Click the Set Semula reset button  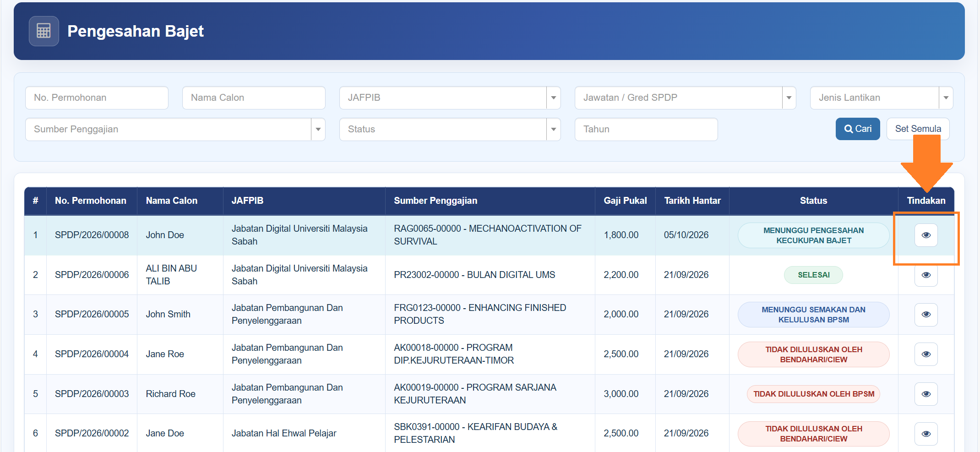click(918, 129)
